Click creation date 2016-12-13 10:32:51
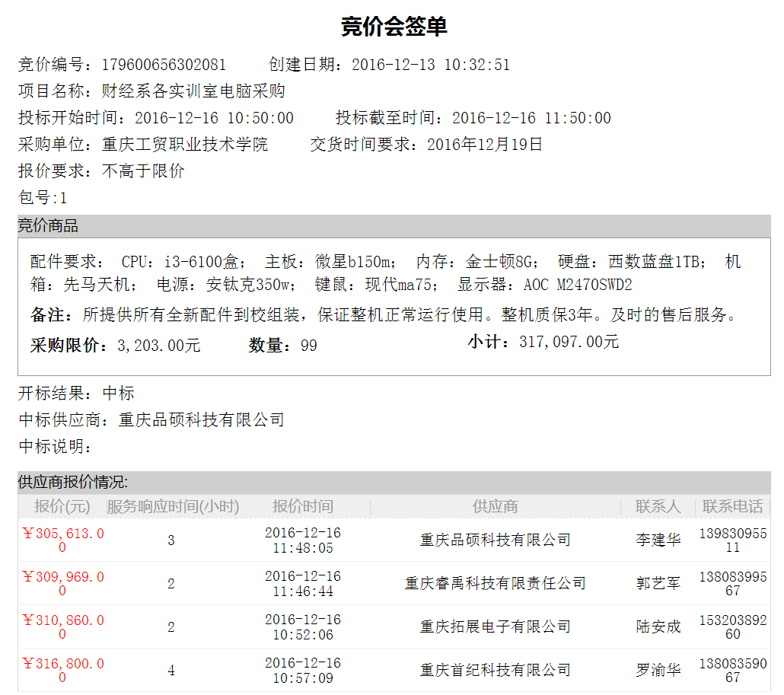Viewport: 784px width, 695px height. pos(431,65)
